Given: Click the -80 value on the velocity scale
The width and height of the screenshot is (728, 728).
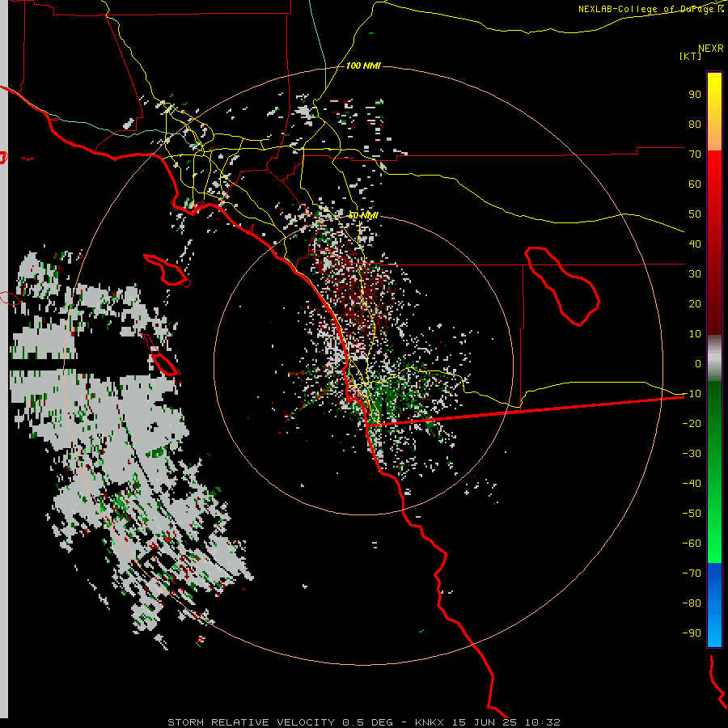Looking at the screenshot, I should [x=692, y=603].
